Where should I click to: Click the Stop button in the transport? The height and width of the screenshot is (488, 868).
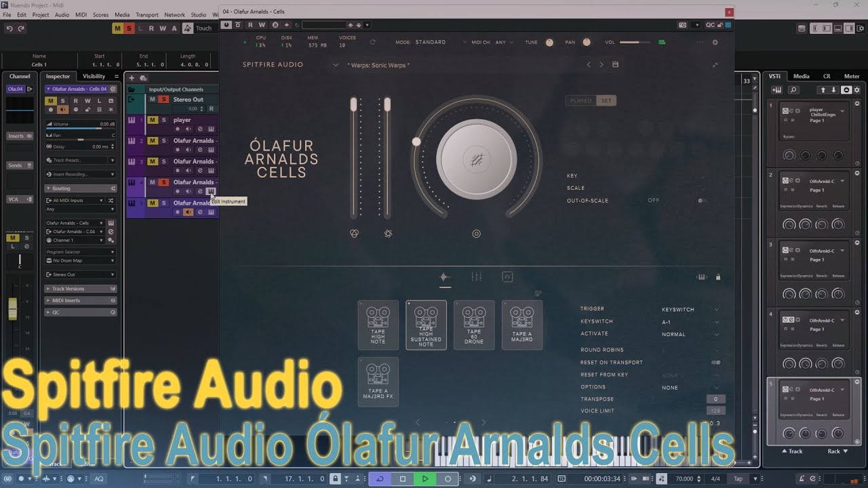pos(402,479)
